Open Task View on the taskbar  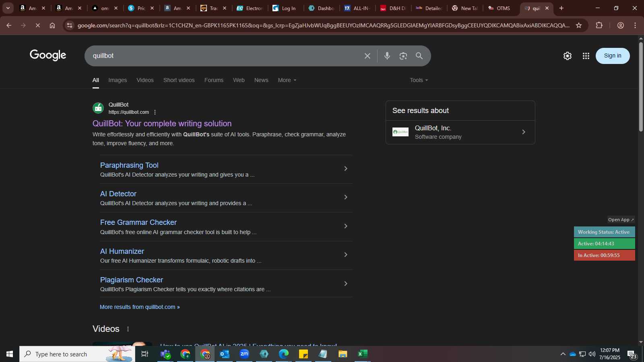[x=145, y=354]
